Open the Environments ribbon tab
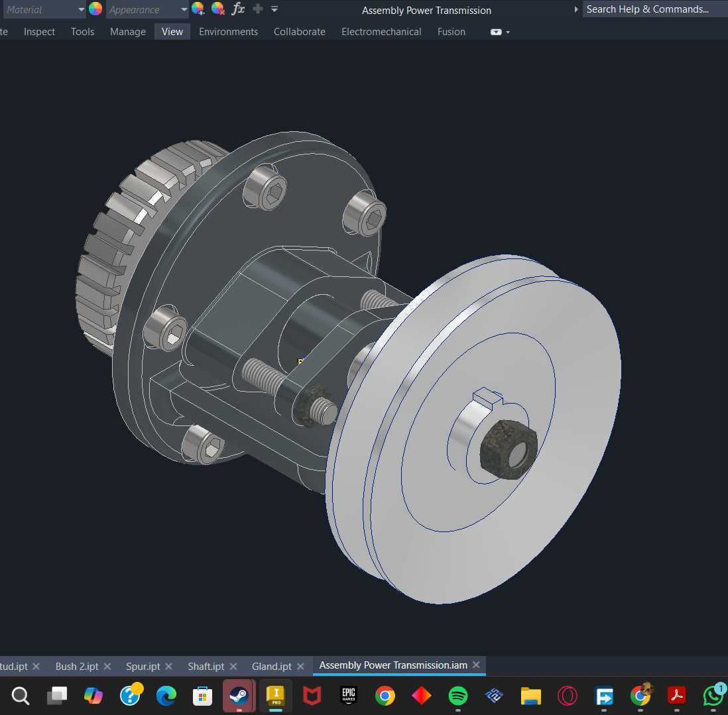 [x=228, y=32]
